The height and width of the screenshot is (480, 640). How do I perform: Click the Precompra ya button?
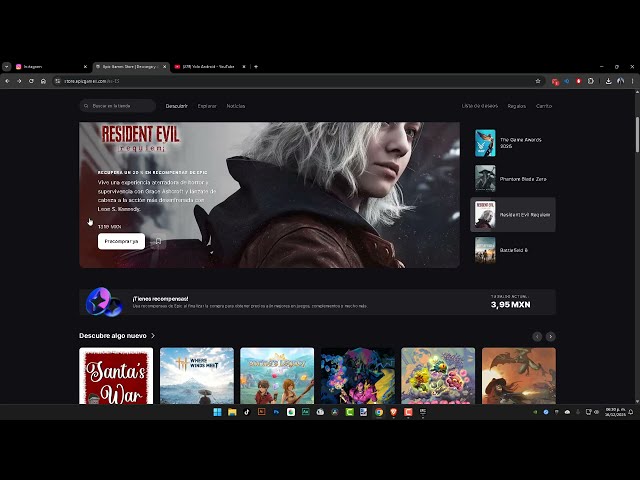121,241
